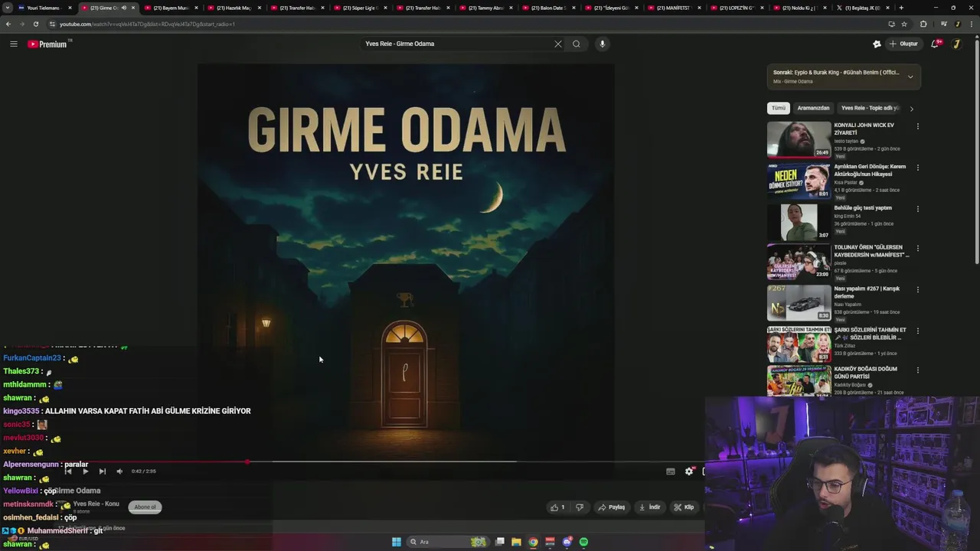The image size is (980, 551).
Task: Download video with İndir button
Action: tap(649, 507)
